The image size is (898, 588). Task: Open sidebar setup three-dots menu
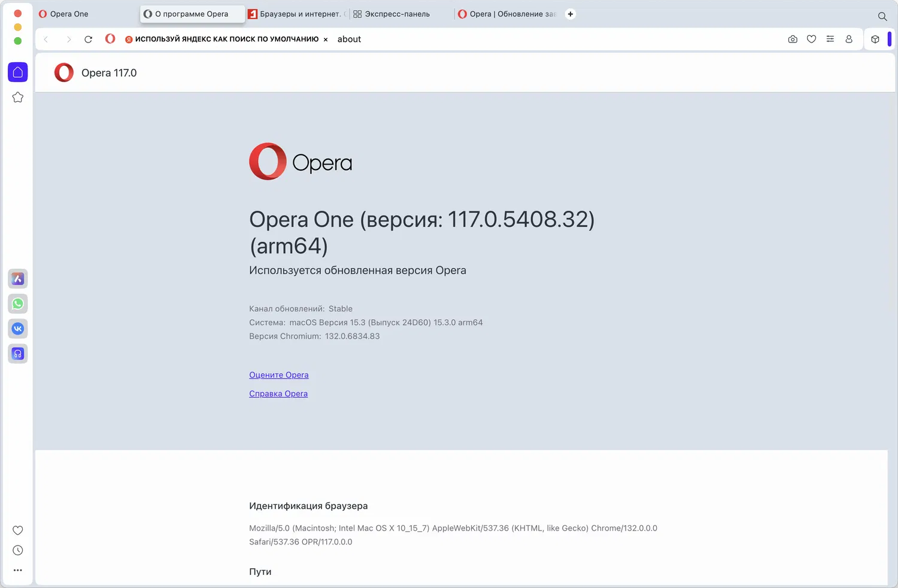coord(18,570)
